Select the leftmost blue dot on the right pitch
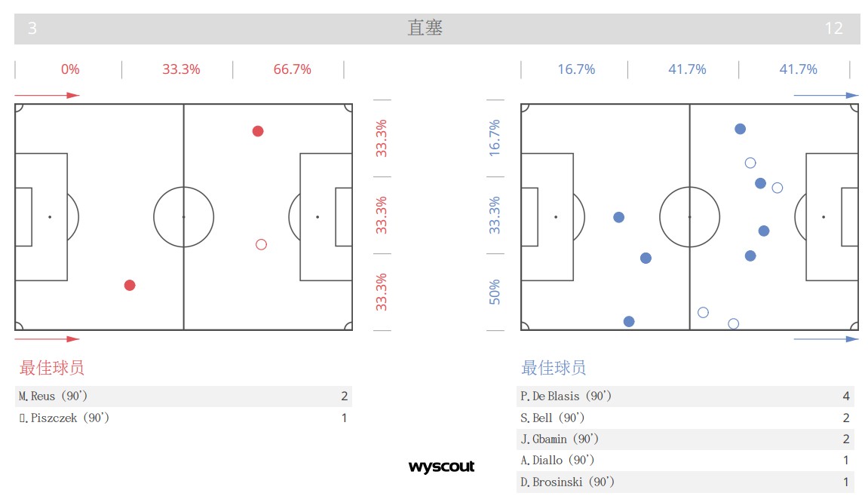The width and height of the screenshot is (868, 499). coord(619,217)
